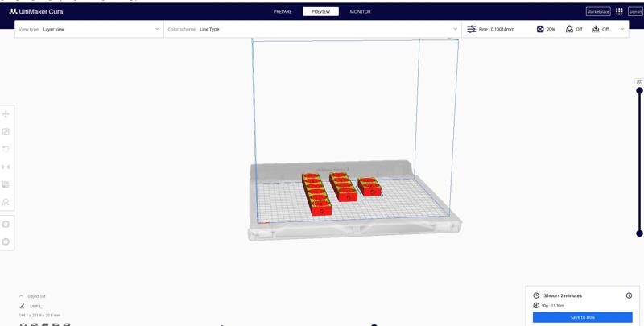The width and height of the screenshot is (644, 326).
Task: Click the '20%' infill value
Action: click(x=551, y=29)
